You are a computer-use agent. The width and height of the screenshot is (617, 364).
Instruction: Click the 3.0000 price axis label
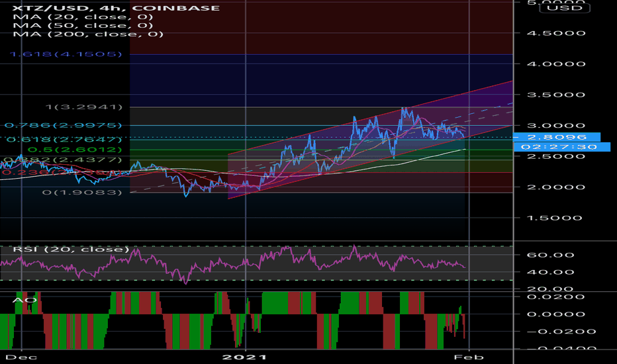(556, 126)
